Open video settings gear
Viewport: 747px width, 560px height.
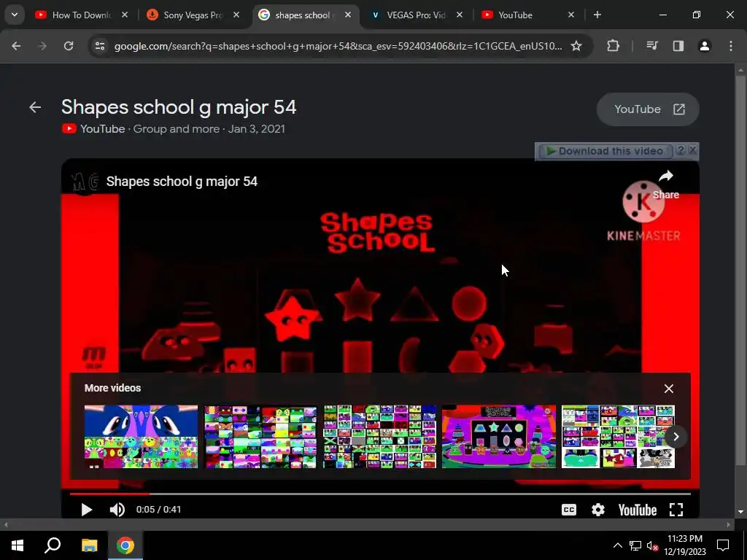(598, 510)
